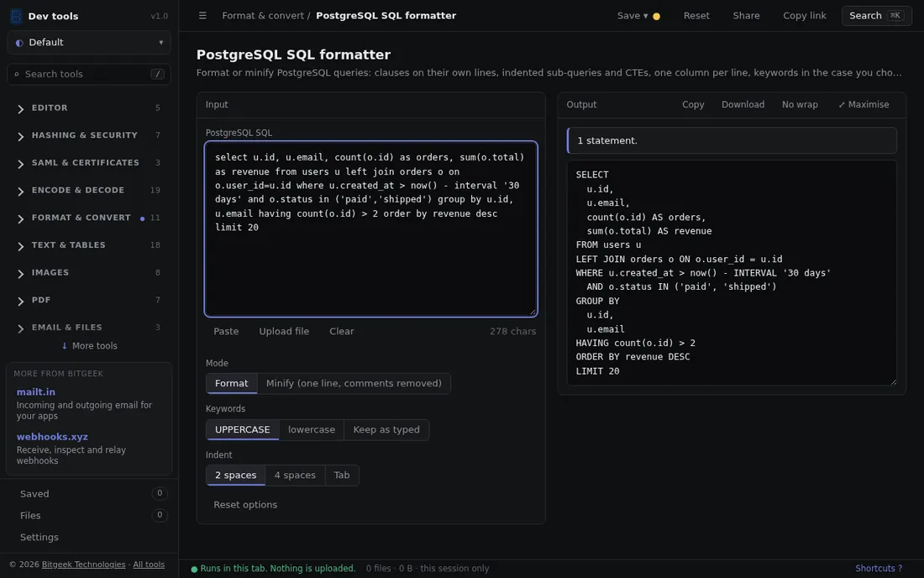This screenshot has height=578, width=924.
Task: Click Share in the top bar
Action: point(746,16)
